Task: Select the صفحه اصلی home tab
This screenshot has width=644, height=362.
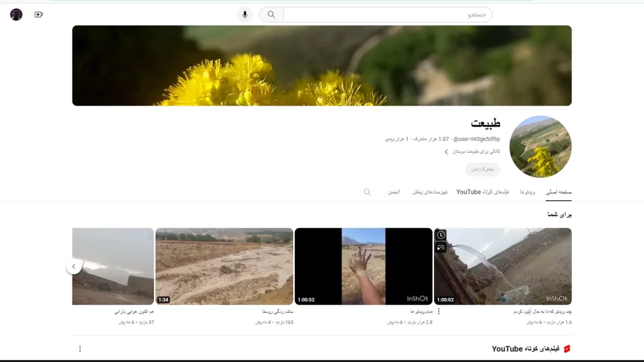Action: point(558,192)
